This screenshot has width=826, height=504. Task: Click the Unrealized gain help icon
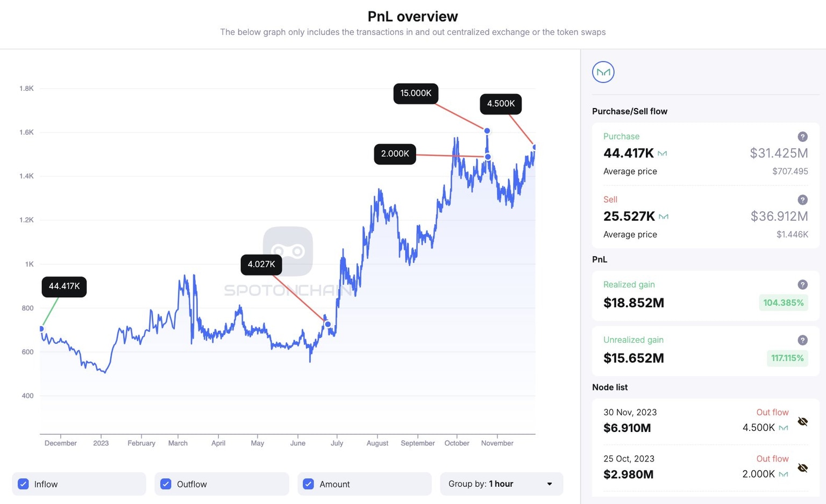coord(802,340)
